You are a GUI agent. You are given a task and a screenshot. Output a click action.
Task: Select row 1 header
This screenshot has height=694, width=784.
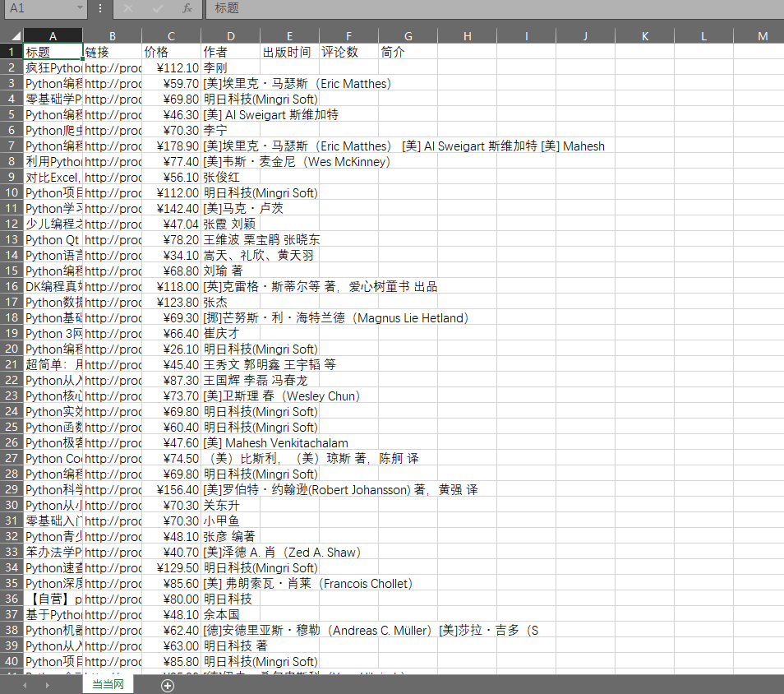click(12, 52)
